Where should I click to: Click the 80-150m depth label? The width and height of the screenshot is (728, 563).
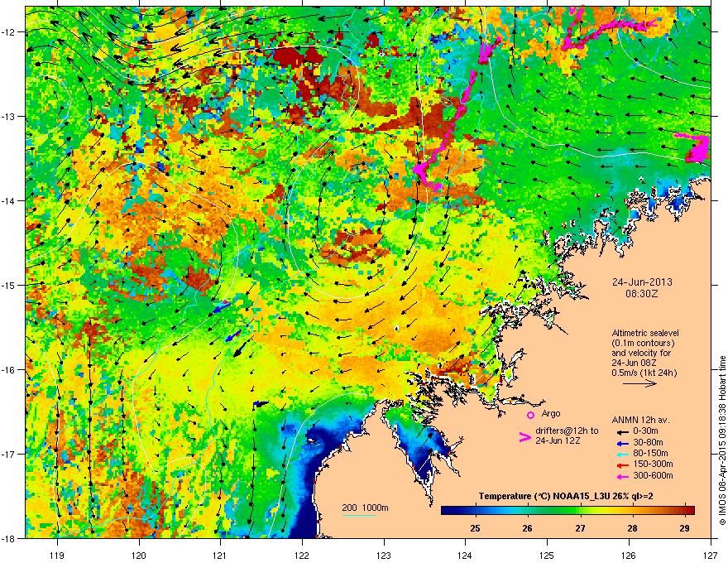click(650, 454)
